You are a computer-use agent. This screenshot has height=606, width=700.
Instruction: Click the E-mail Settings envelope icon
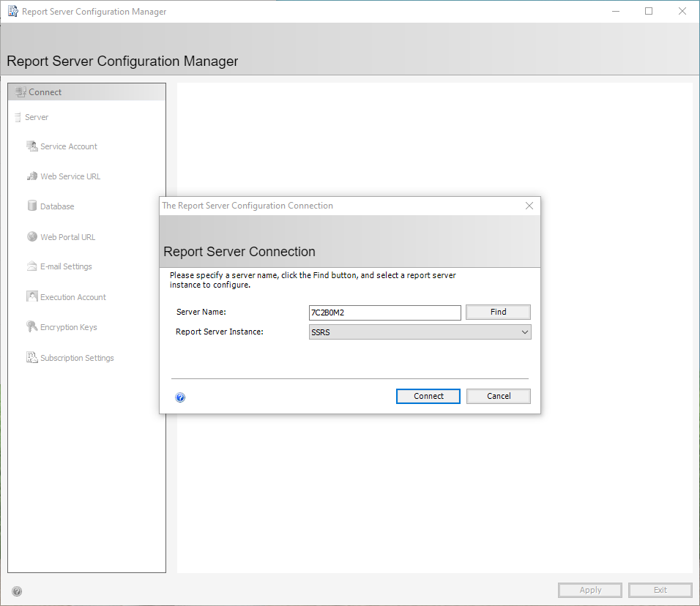coord(31,266)
